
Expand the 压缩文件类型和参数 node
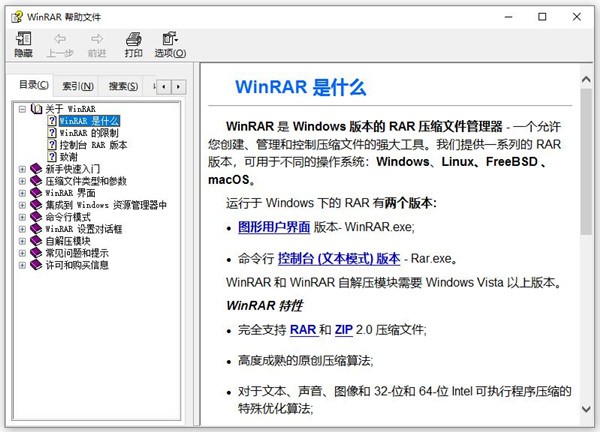[x=22, y=181]
